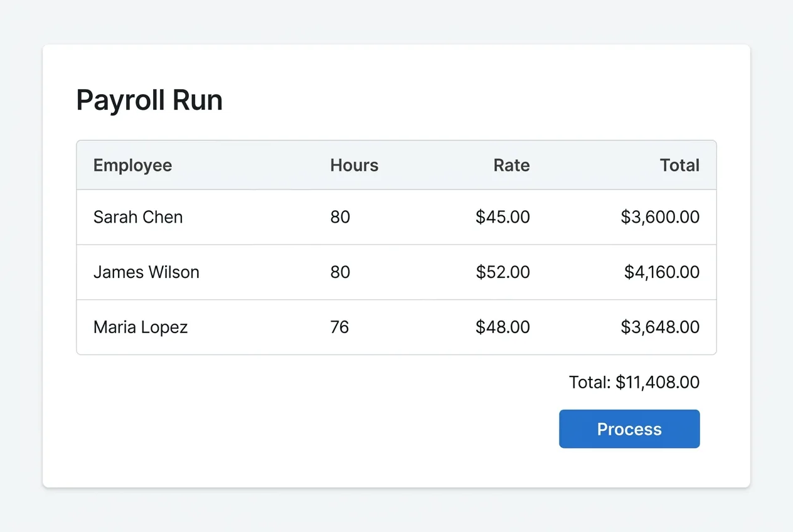This screenshot has width=793, height=532.
Task: Select the Total column header
Action: [x=679, y=165]
